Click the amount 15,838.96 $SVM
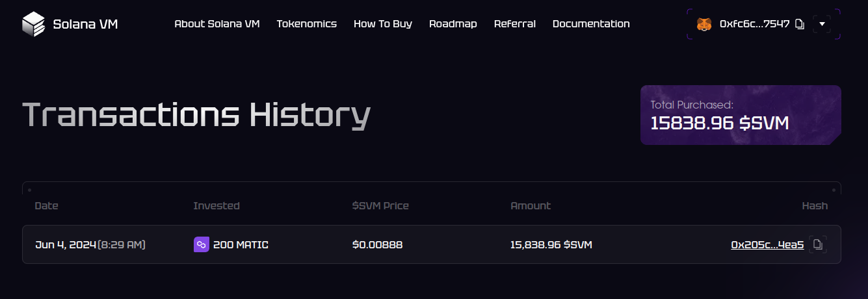The height and width of the screenshot is (299, 868). tap(551, 245)
